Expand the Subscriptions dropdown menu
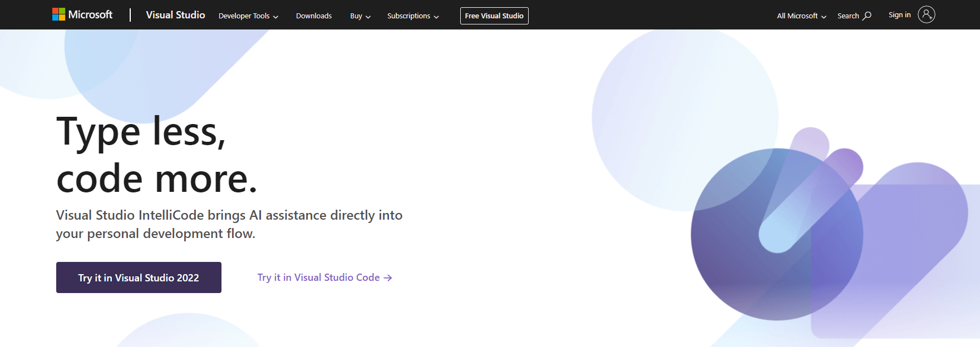 [413, 16]
